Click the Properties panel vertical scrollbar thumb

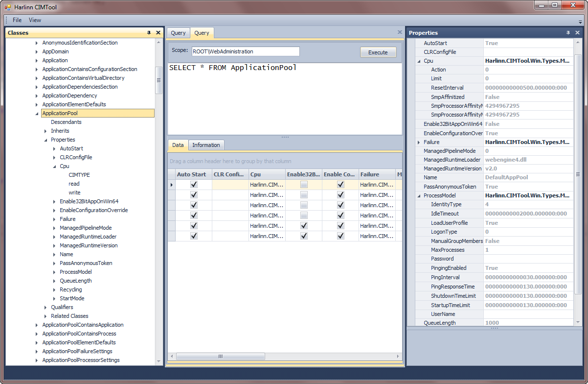(578, 175)
